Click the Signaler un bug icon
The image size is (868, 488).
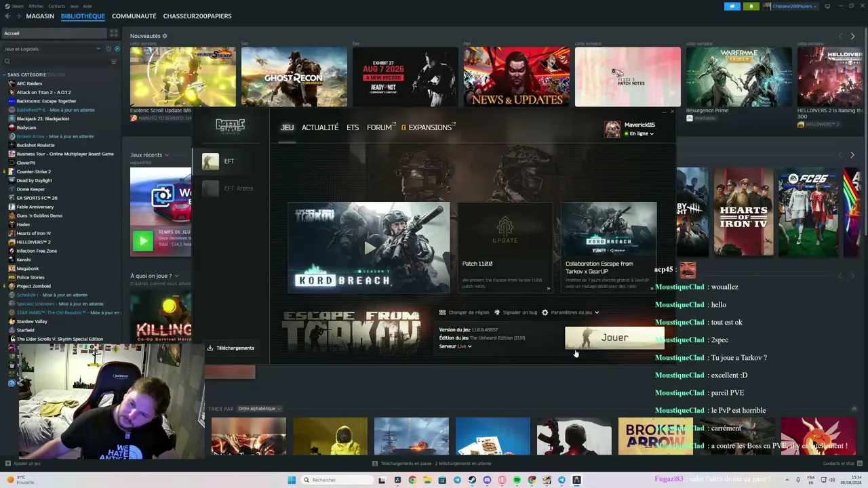pyautogui.click(x=497, y=312)
